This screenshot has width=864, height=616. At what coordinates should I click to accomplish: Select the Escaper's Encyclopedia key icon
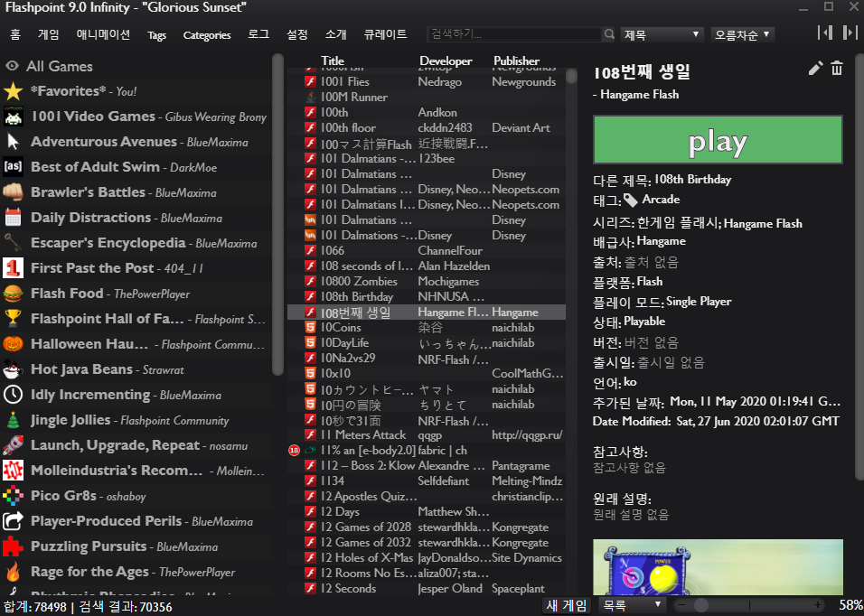14,243
